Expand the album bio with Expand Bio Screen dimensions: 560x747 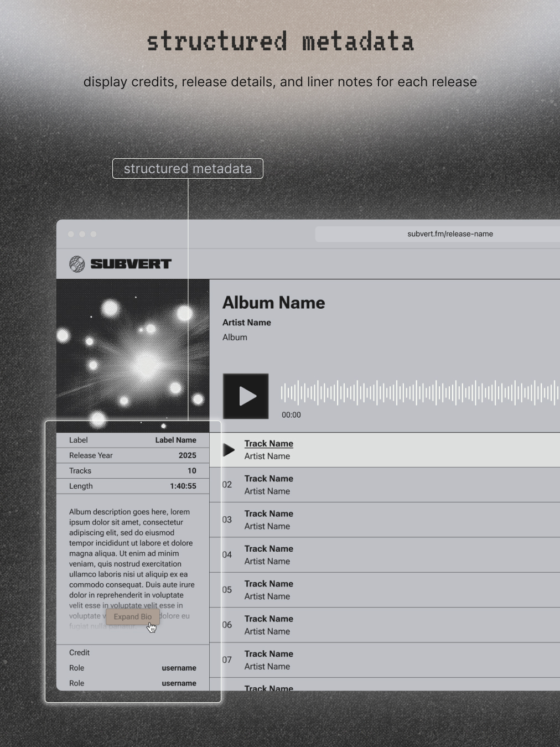(133, 616)
